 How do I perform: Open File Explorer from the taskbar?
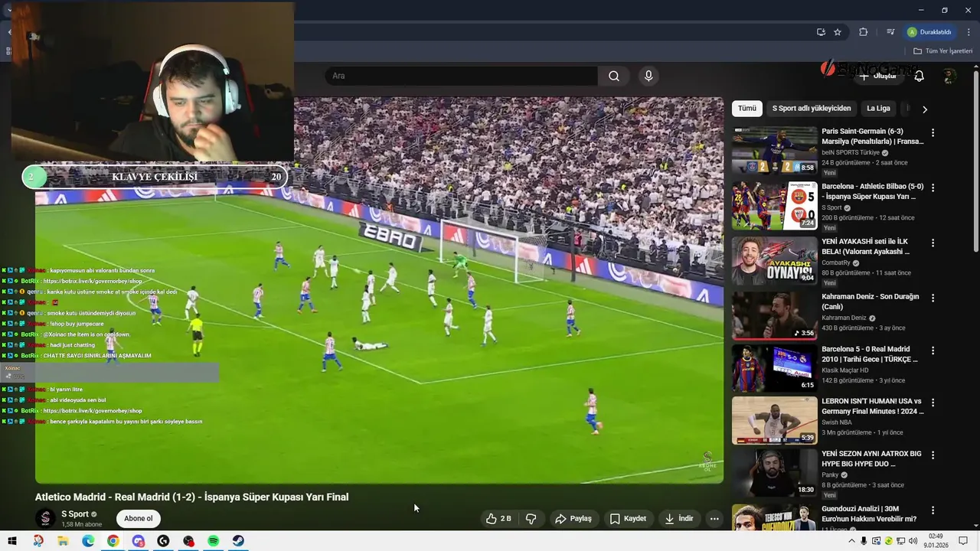click(x=63, y=541)
